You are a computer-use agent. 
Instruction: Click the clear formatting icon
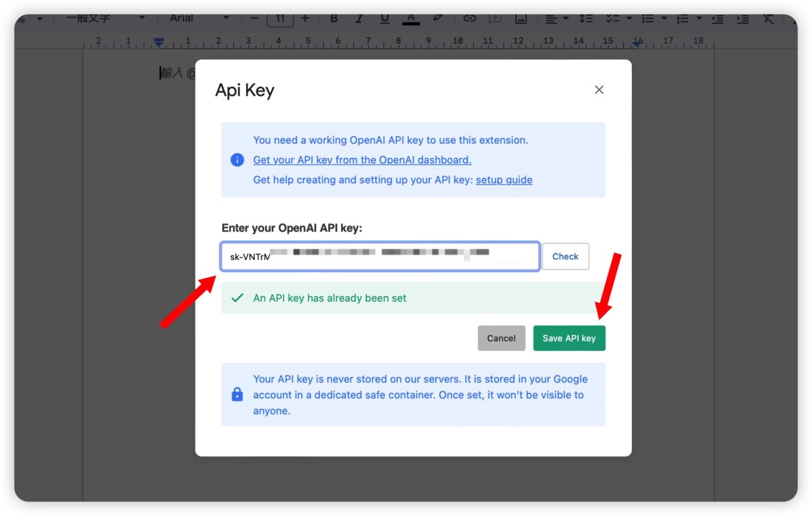pos(768,18)
